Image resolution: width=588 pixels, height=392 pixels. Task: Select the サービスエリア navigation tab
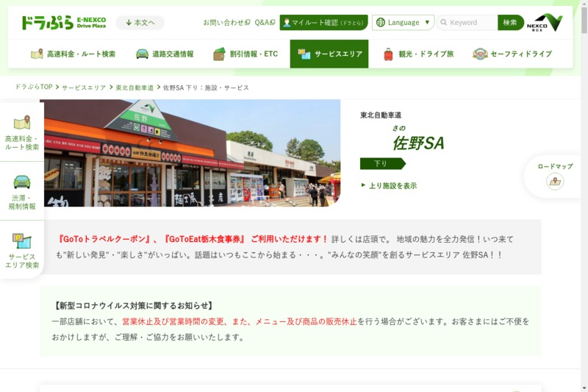click(329, 54)
